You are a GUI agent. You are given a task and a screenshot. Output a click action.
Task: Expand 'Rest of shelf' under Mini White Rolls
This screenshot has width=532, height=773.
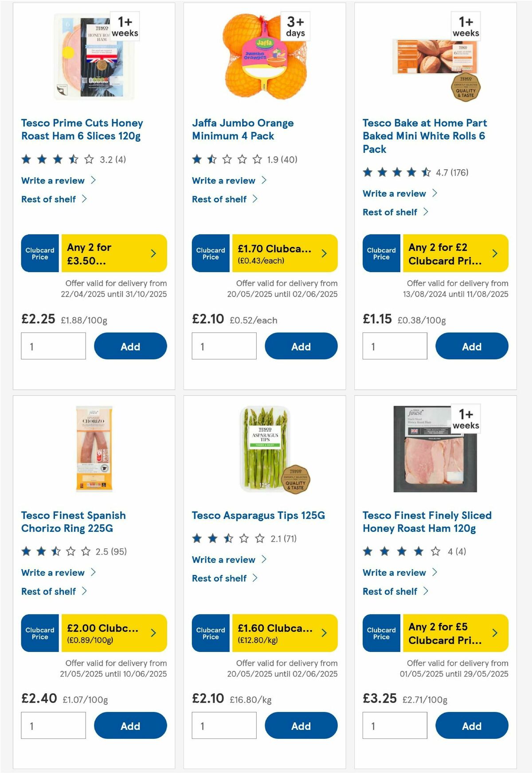[391, 212]
